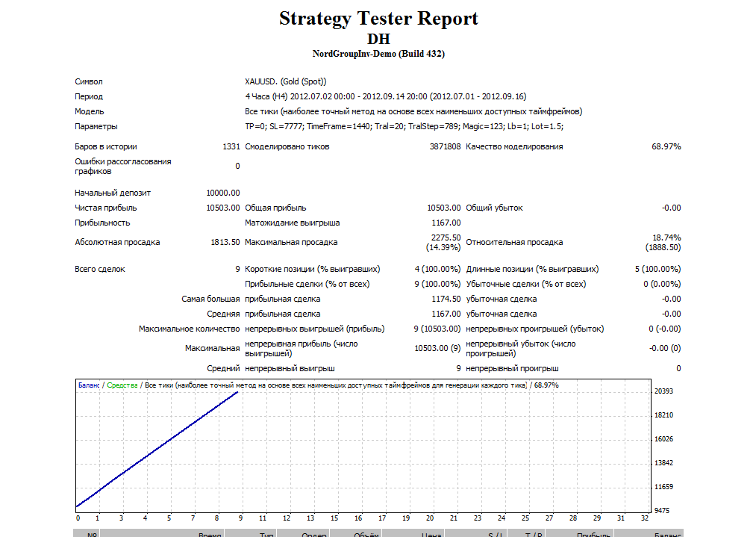Click the loss trades value 0 (0.00%)

[x=662, y=284]
